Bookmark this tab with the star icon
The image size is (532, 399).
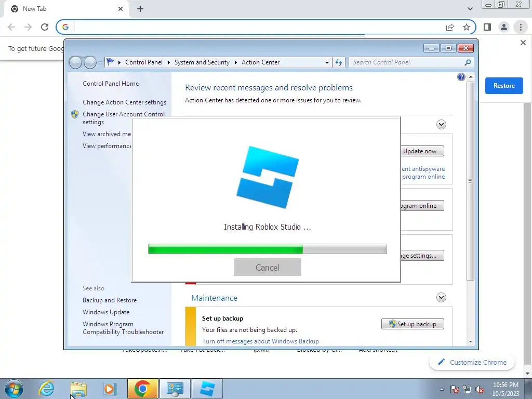click(x=467, y=27)
